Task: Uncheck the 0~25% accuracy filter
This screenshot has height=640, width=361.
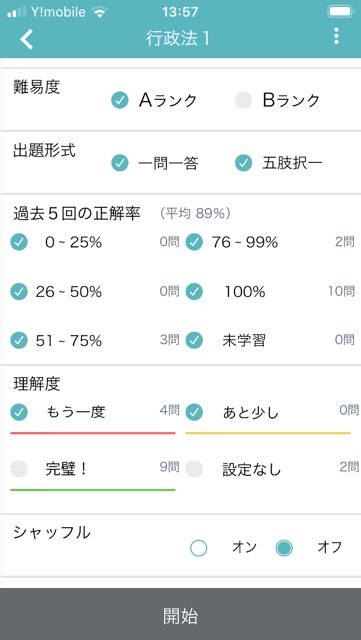Action: (19, 242)
